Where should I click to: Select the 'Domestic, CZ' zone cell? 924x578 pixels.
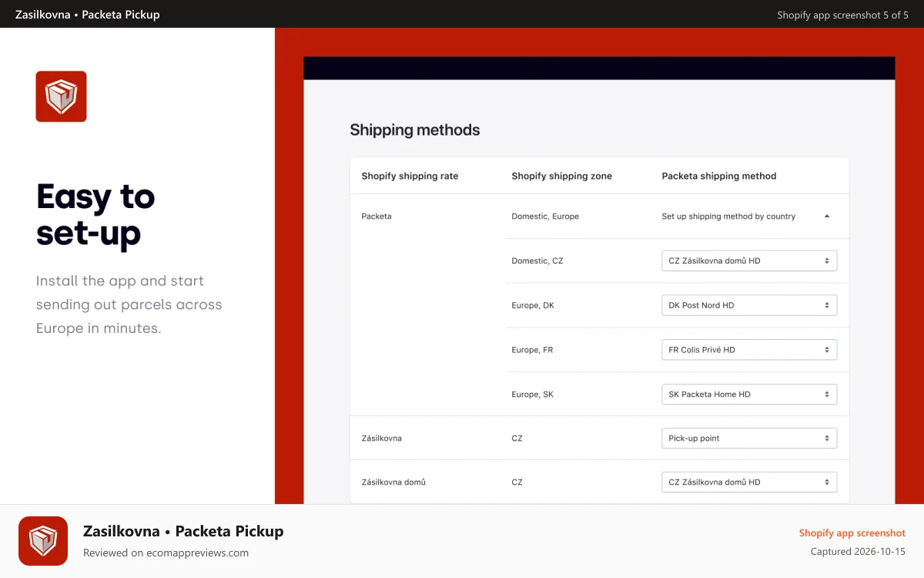pyautogui.click(x=537, y=260)
